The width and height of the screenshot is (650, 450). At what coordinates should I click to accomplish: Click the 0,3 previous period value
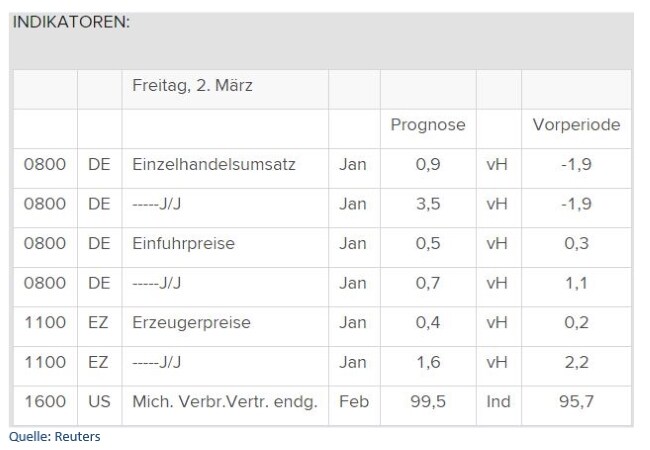(576, 243)
